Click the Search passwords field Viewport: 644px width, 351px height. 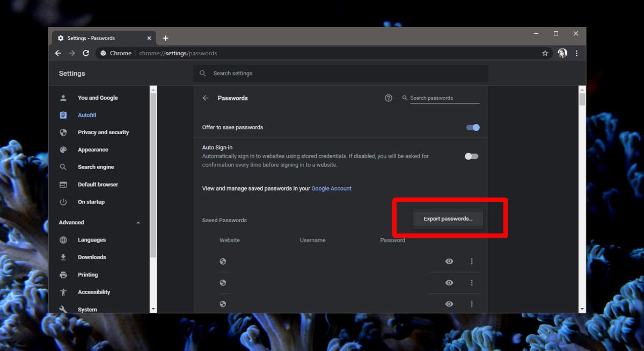[444, 98]
